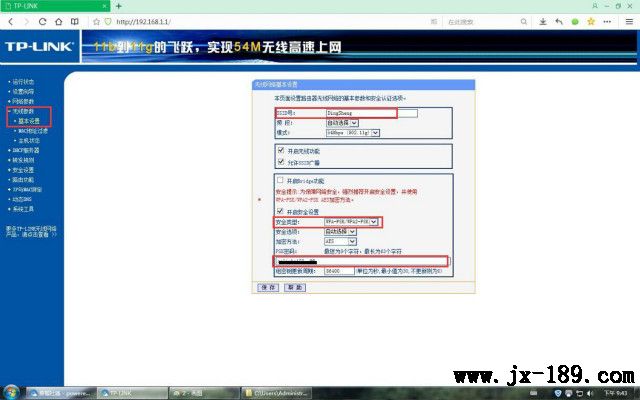Click the green circle extension icon

(x=575, y=22)
